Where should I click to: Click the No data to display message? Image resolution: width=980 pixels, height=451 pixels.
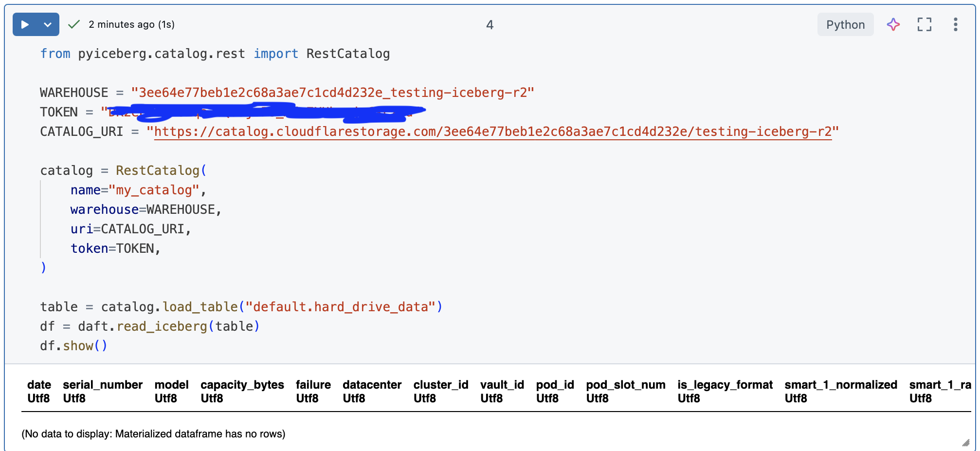click(x=152, y=433)
